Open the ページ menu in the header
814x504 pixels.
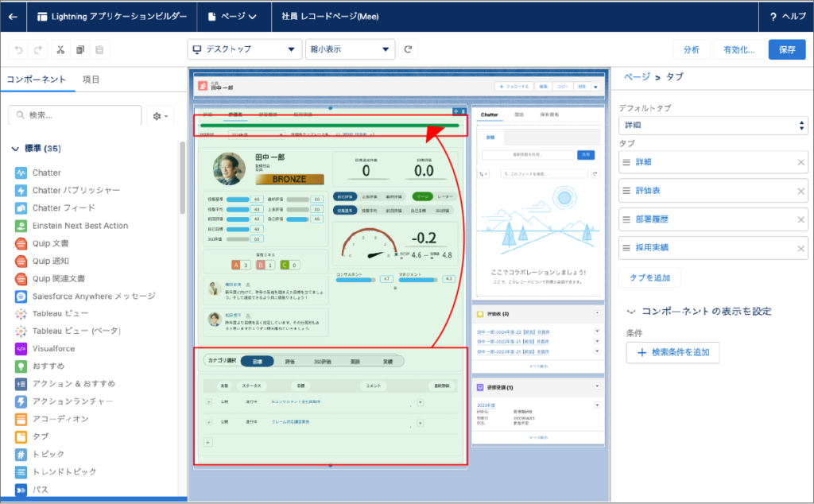click(x=232, y=17)
